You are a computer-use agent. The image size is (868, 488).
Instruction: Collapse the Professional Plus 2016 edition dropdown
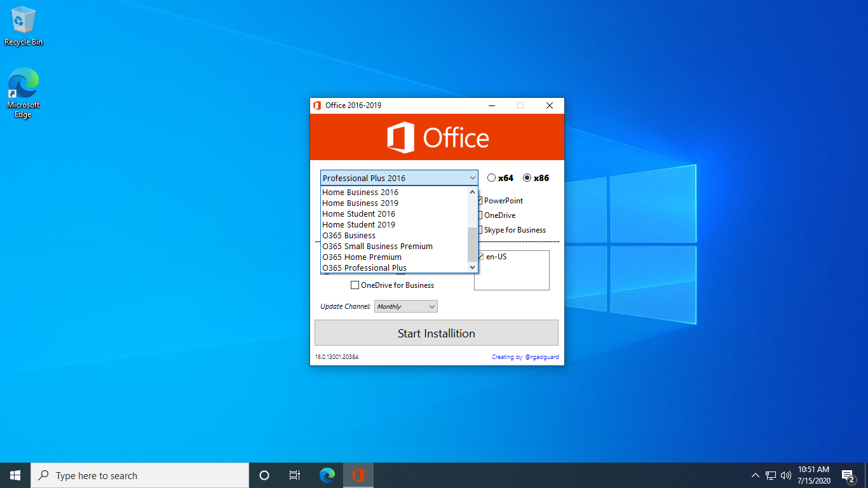click(x=472, y=178)
